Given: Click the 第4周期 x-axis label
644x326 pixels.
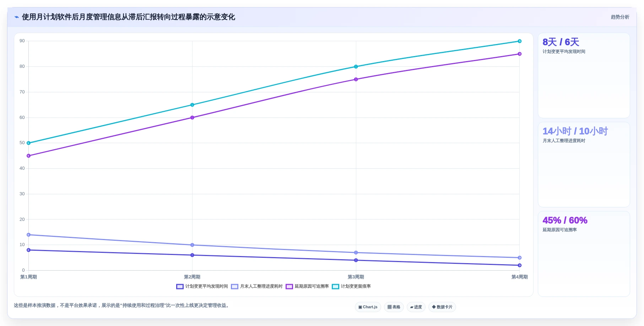Looking at the screenshot, I should pos(519,277).
